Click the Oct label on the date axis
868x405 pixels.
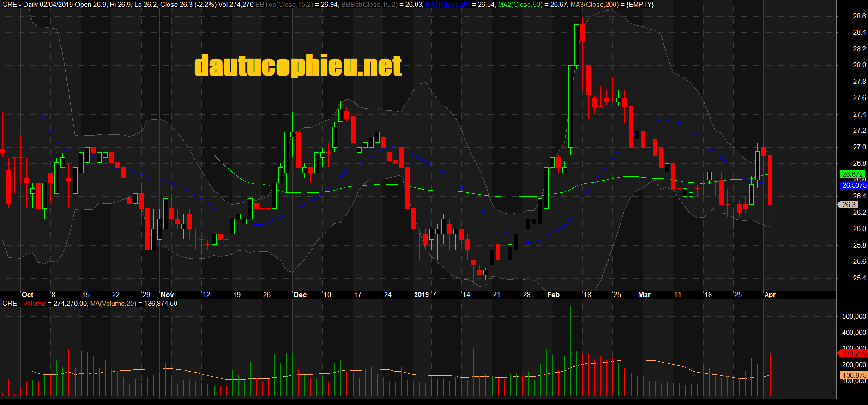click(x=28, y=295)
